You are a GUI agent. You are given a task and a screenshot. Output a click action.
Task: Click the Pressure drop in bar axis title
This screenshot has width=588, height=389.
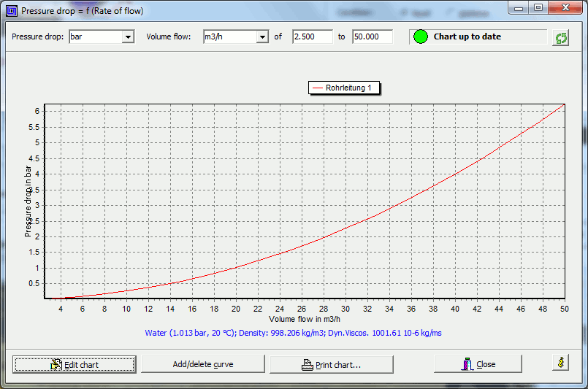28,201
